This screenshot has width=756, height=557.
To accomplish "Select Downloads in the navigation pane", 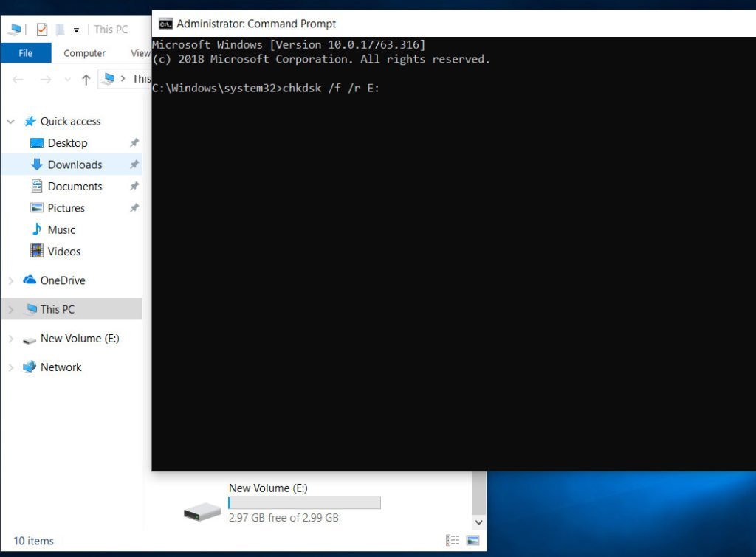I will [75, 165].
